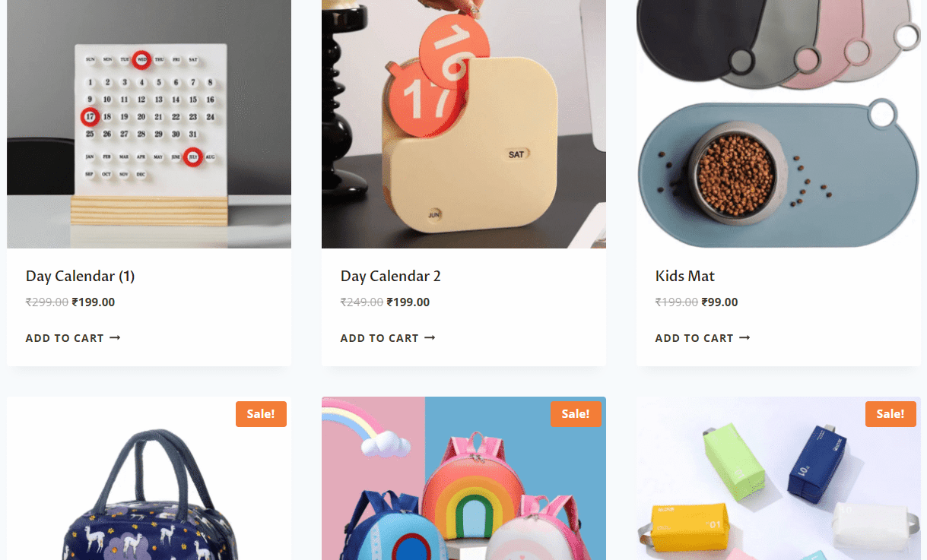927x560 pixels.
Task: Open the Day Calendar 2 product title
Action: [391, 276]
